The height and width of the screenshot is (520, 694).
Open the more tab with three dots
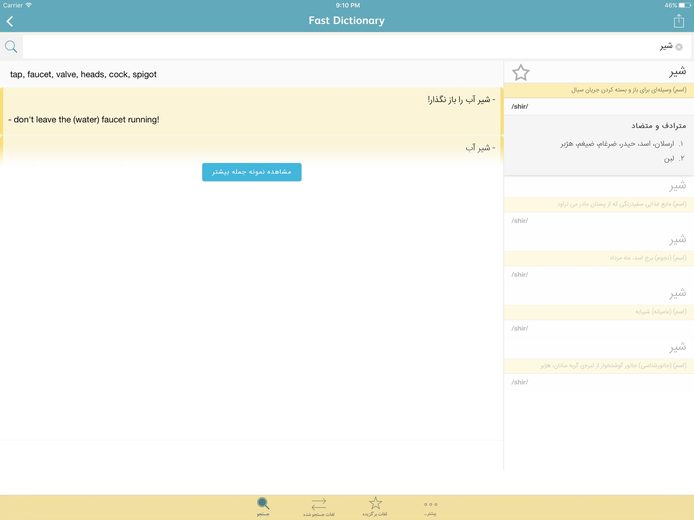click(x=430, y=508)
